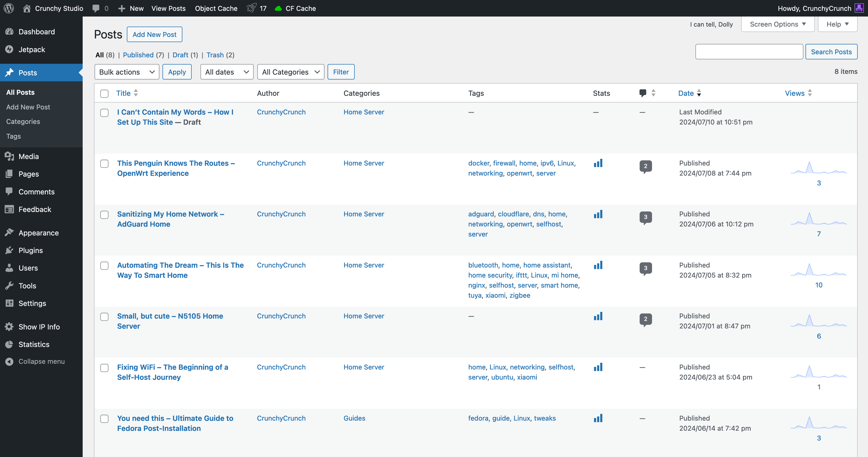Click comment bubble on Penguin post
868x457 pixels.
pos(645,166)
